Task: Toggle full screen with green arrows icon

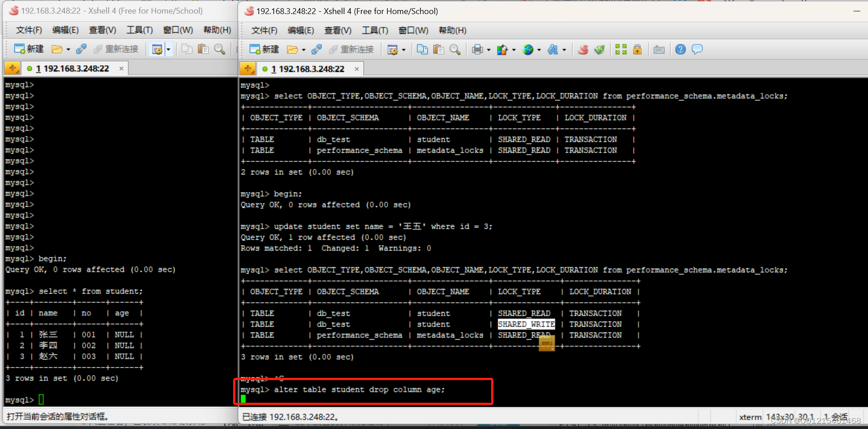Action: click(621, 49)
